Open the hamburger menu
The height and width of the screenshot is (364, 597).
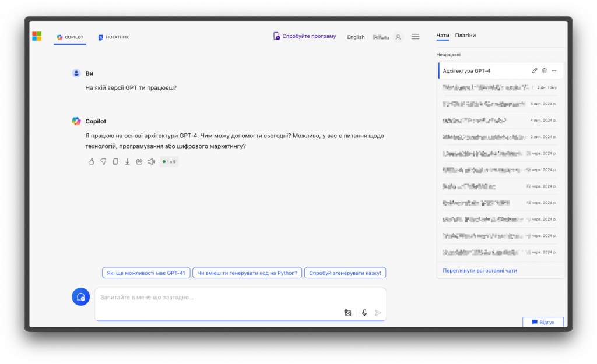tap(415, 37)
